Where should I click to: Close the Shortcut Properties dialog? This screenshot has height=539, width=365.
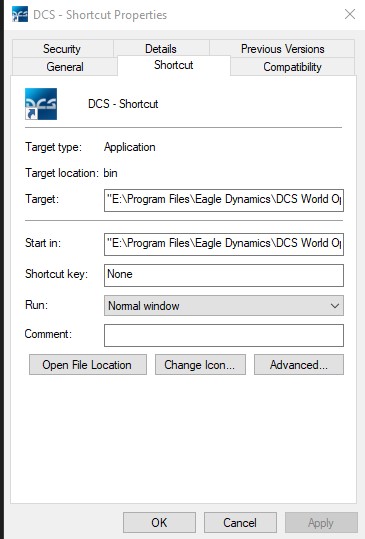pyautogui.click(x=350, y=14)
